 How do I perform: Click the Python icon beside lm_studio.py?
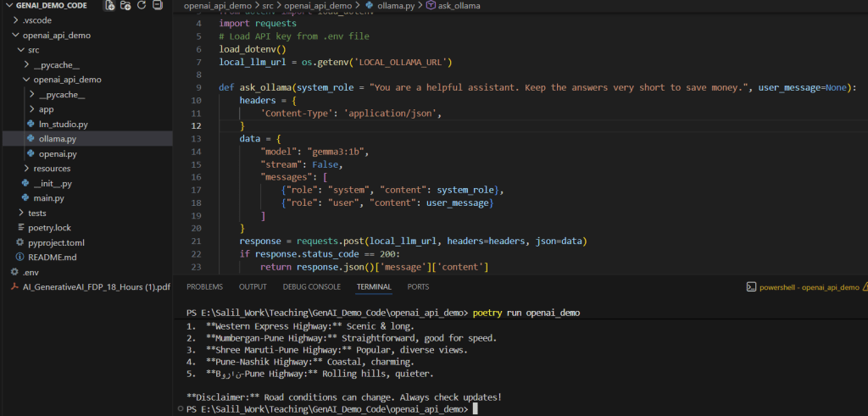(31, 124)
